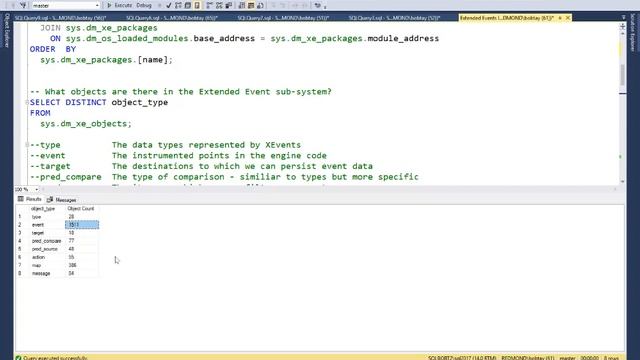Select the highlighted event count cell
This screenshot has height=360, width=640.
point(82,225)
